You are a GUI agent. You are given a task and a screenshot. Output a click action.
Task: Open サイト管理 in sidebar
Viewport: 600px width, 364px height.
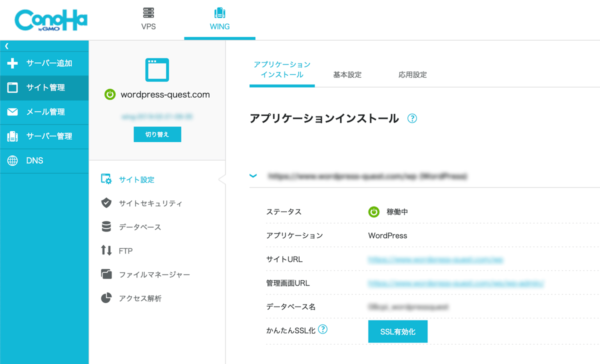point(45,87)
